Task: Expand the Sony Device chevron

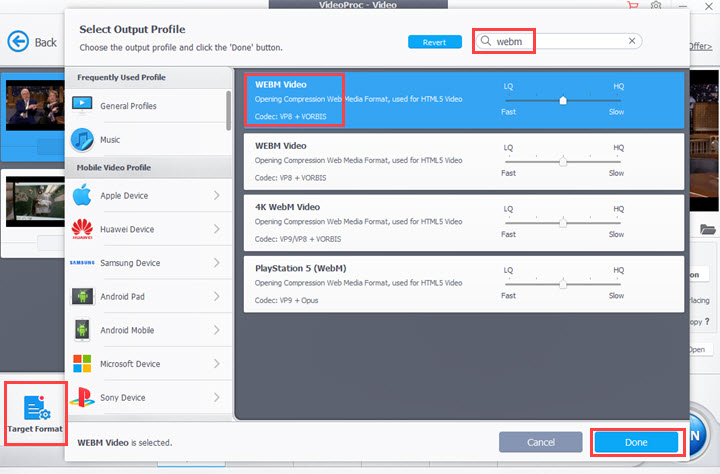Action: coord(216,397)
